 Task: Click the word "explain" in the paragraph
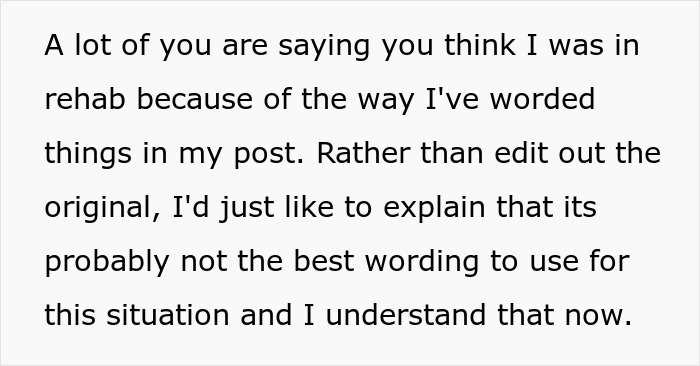(434, 209)
